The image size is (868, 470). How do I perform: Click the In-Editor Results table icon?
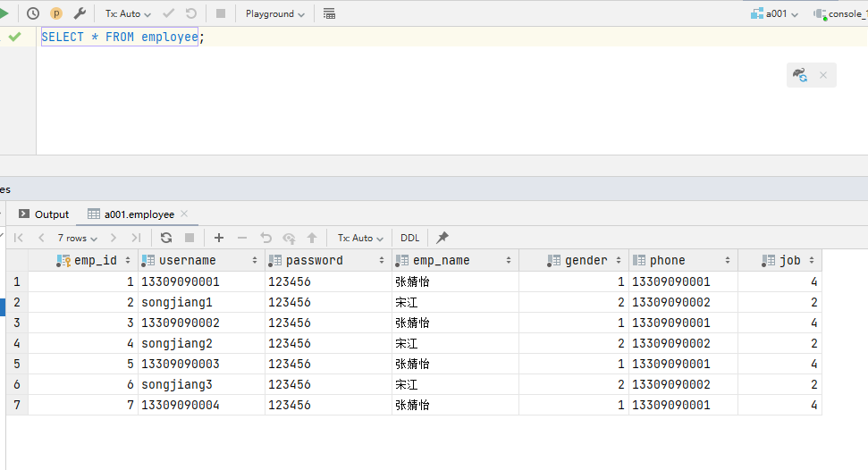tap(329, 13)
